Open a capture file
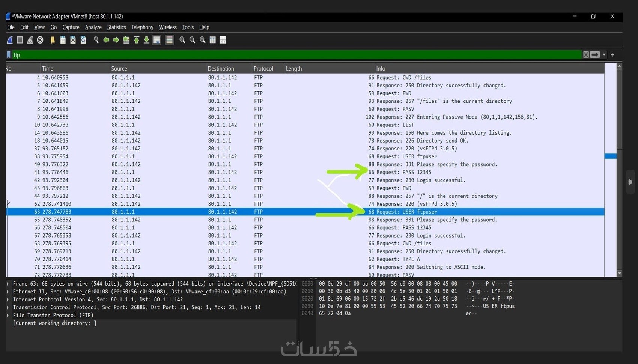The height and width of the screenshot is (364, 638). click(x=53, y=40)
